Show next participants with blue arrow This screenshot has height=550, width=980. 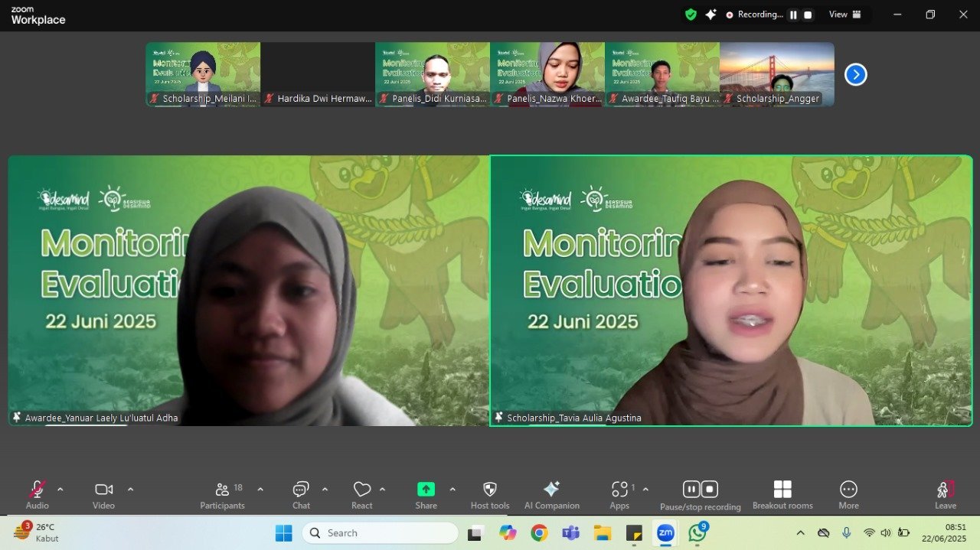point(855,74)
